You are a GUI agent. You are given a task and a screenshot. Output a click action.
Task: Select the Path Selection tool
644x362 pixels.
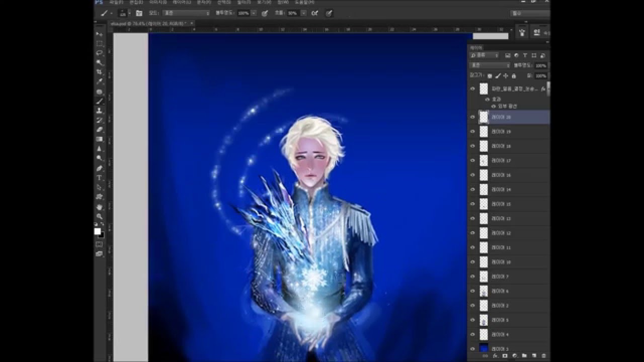point(99,188)
